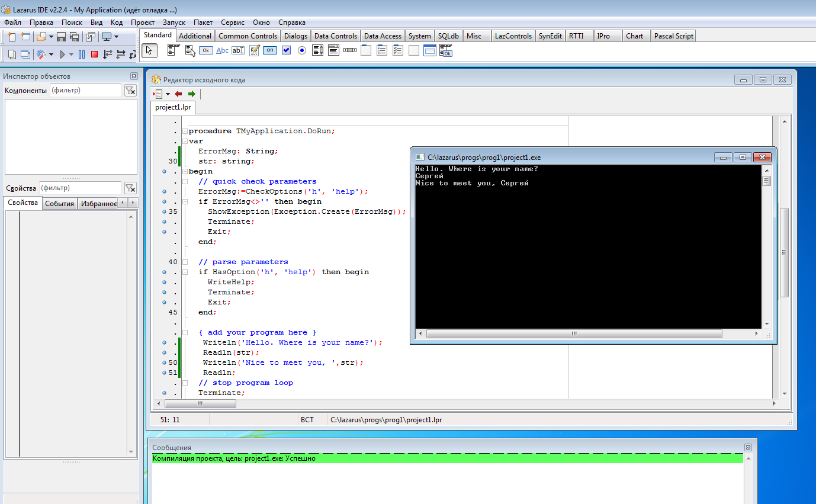Pick the TLabel Abc component icon
This screenshot has height=504, width=816.
(222, 51)
